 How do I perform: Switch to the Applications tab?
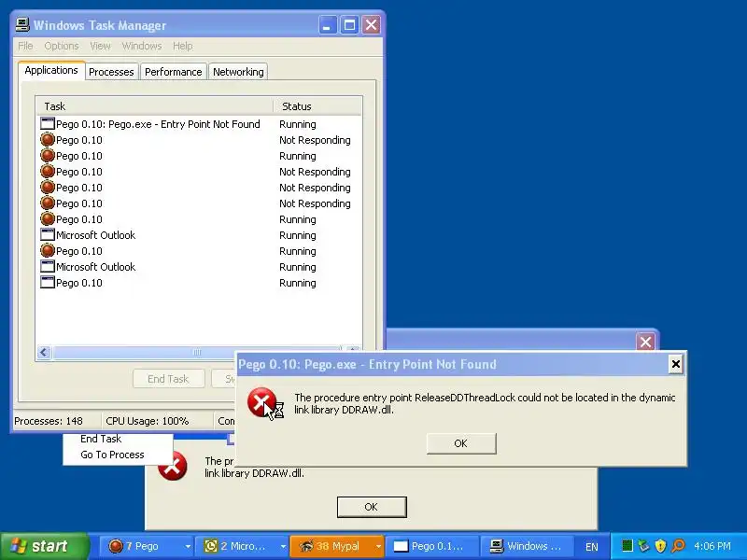pyautogui.click(x=51, y=70)
